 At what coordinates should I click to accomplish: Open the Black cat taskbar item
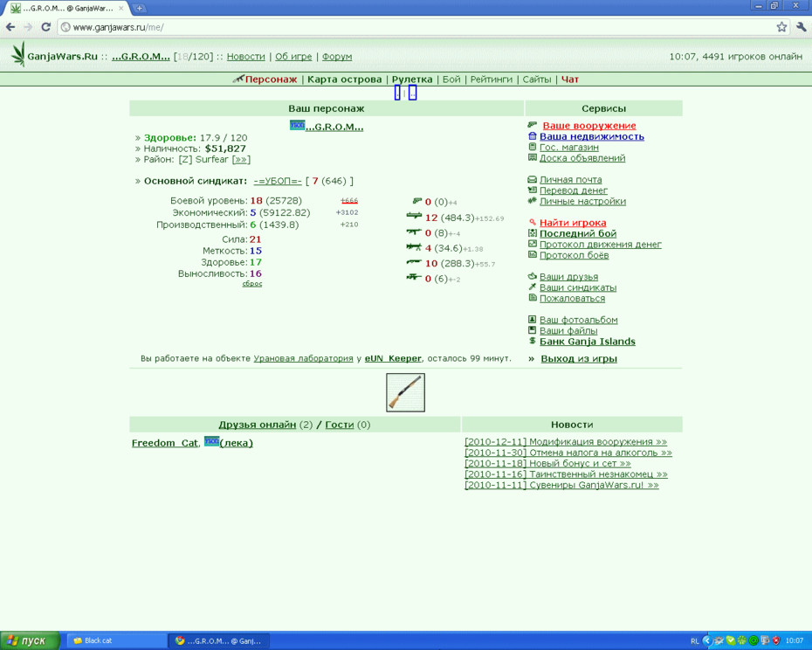pos(116,640)
